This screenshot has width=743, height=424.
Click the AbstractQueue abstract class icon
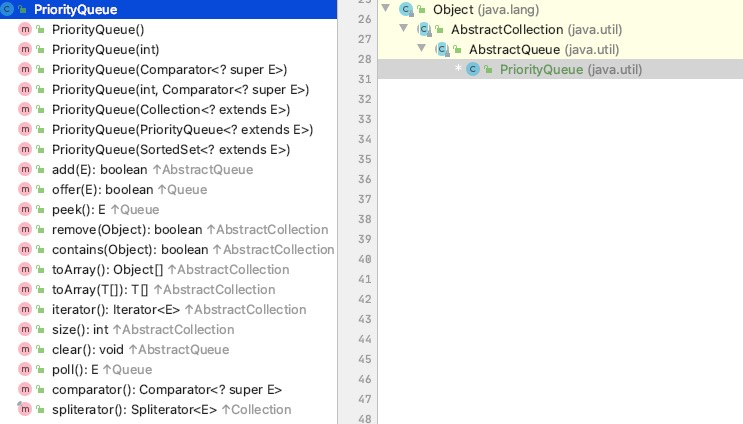[x=442, y=49]
